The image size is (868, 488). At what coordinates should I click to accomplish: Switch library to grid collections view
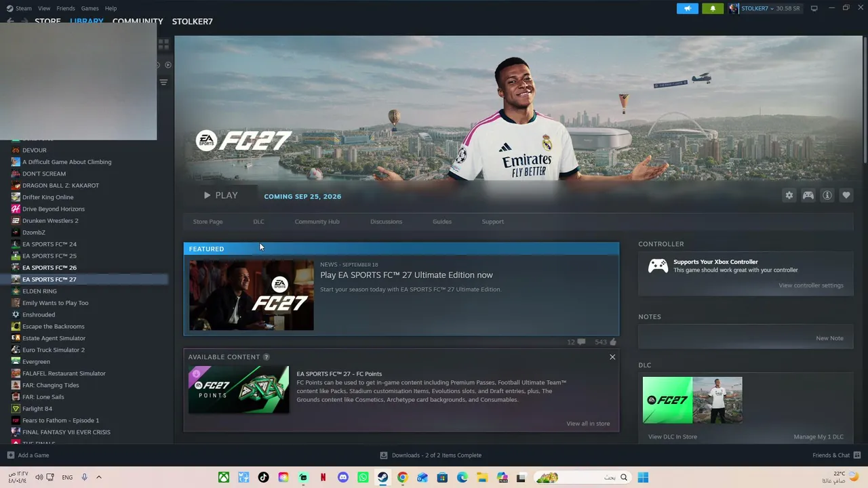click(163, 44)
